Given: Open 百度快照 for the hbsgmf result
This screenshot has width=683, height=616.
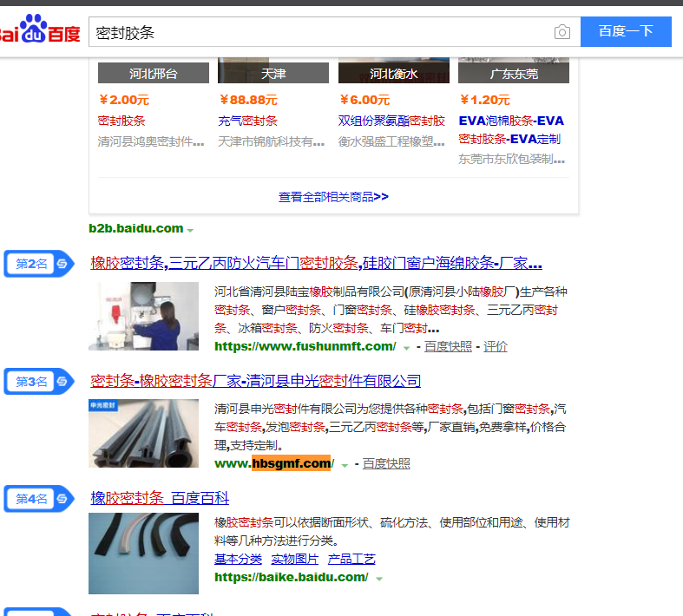Looking at the screenshot, I should click(x=386, y=463).
